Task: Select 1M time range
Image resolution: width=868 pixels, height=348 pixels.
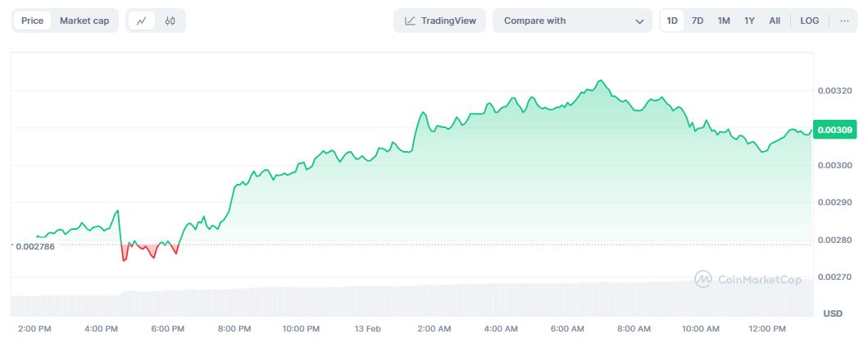Action: pos(724,21)
